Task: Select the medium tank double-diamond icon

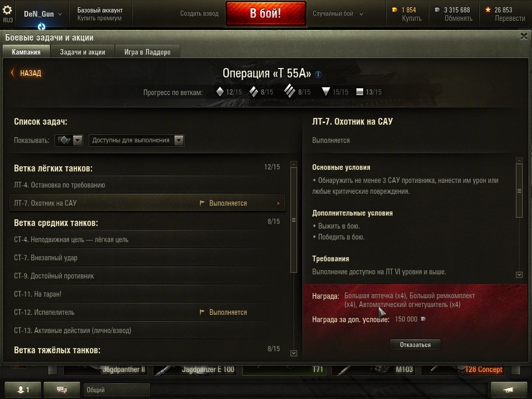Action: click(x=254, y=91)
